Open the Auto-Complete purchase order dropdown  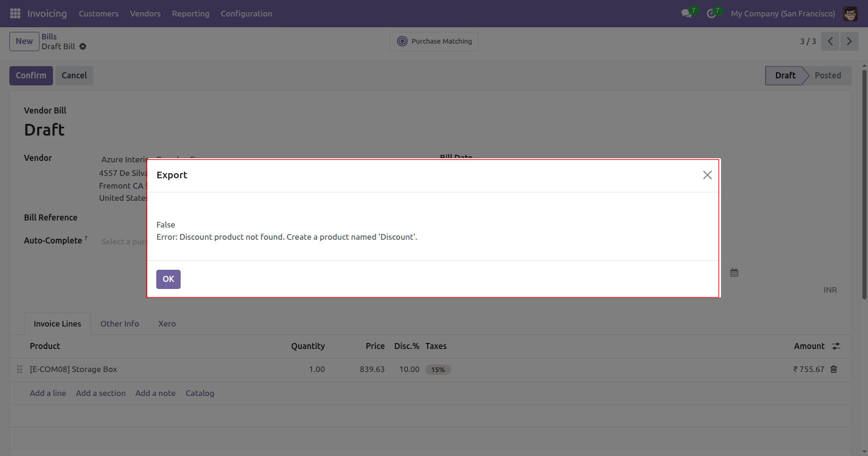[123, 242]
